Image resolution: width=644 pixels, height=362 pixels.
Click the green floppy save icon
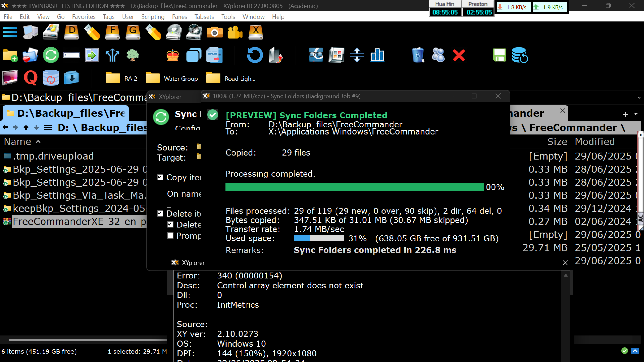(x=499, y=55)
